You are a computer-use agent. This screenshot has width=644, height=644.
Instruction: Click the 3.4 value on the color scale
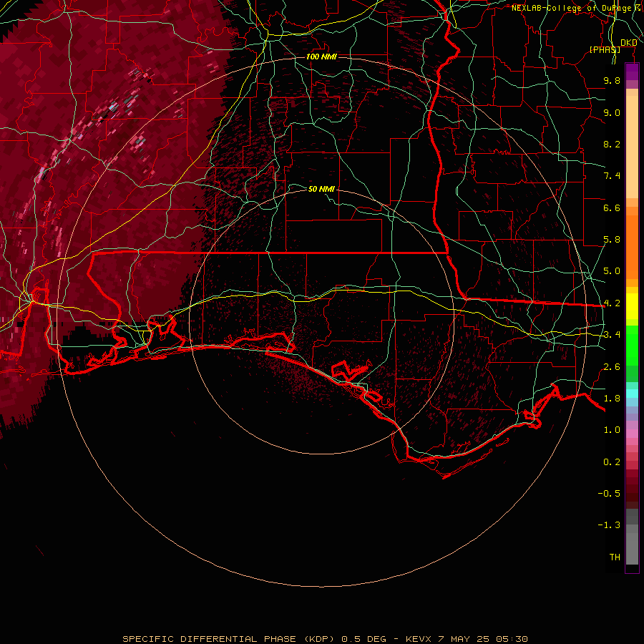pyautogui.click(x=612, y=335)
